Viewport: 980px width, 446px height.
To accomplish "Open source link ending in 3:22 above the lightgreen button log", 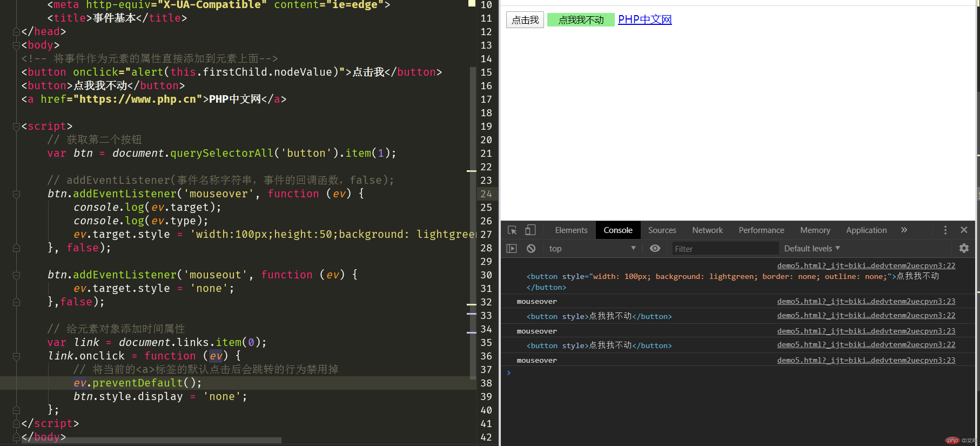I will 866,265.
